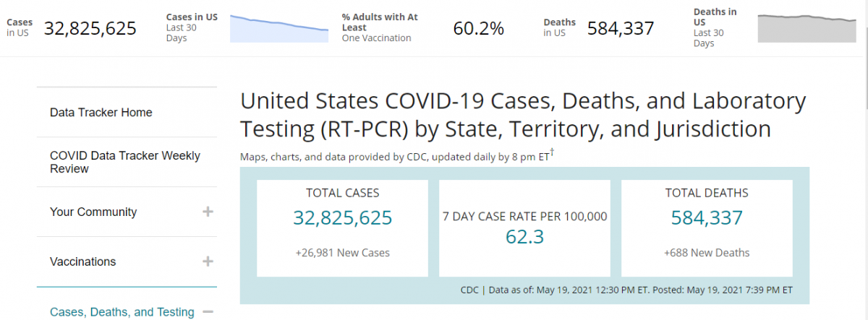Click the +26,981 New Cases text
The image size is (868, 320).
[x=343, y=253]
